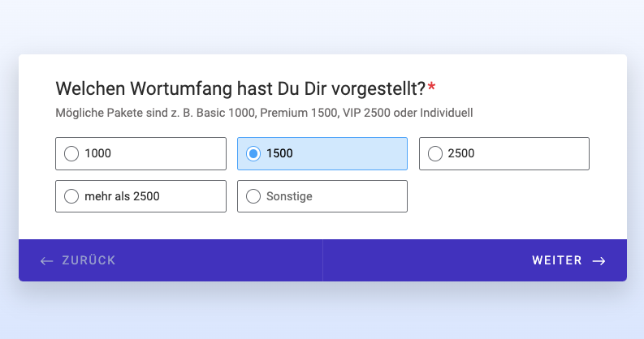Viewport: 644px width, 339px height.
Task: Click the left arrow icon beside Zurück
Action: pos(47,261)
